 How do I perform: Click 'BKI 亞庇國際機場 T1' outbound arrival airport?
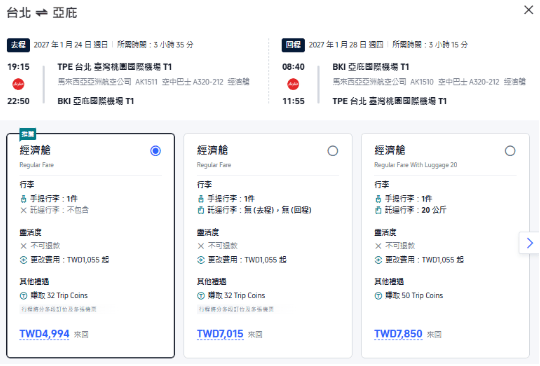[95, 101]
